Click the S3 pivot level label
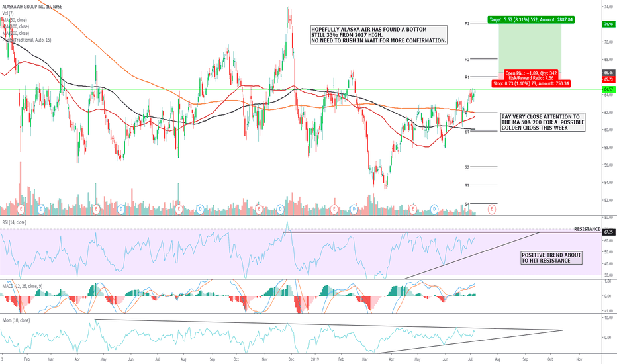 tap(467, 185)
